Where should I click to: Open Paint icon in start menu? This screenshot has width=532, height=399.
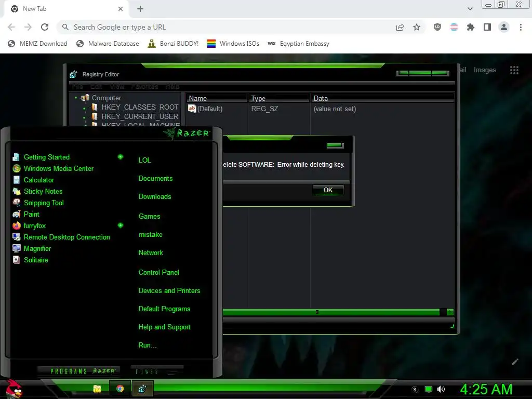point(16,215)
